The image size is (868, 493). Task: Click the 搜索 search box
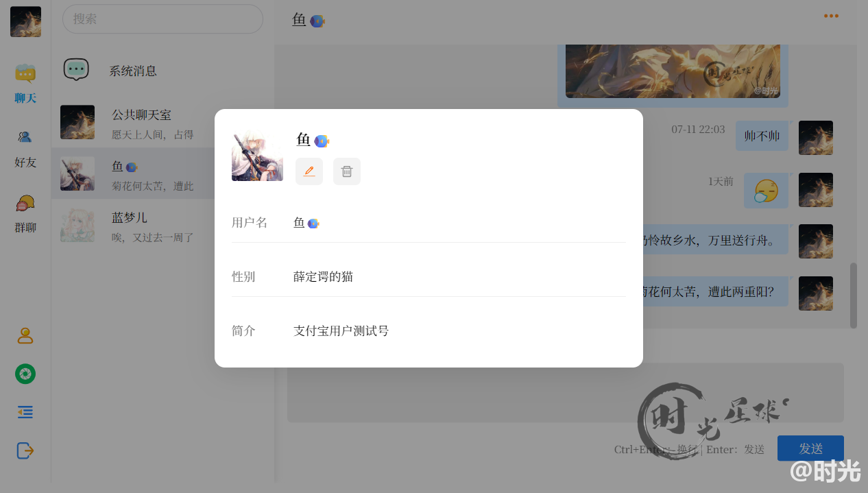click(162, 19)
